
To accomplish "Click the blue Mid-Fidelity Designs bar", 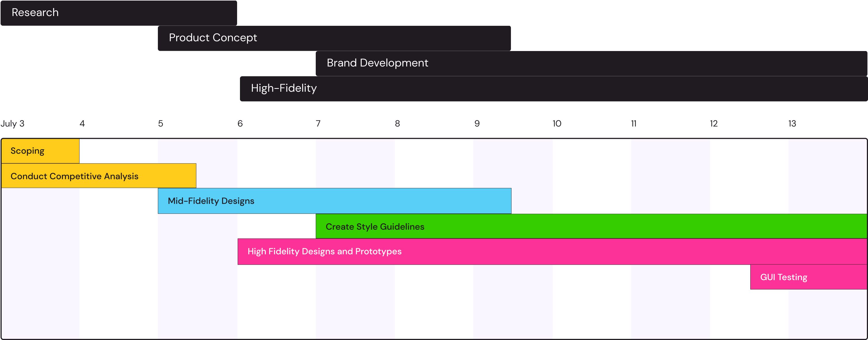I will coord(334,201).
